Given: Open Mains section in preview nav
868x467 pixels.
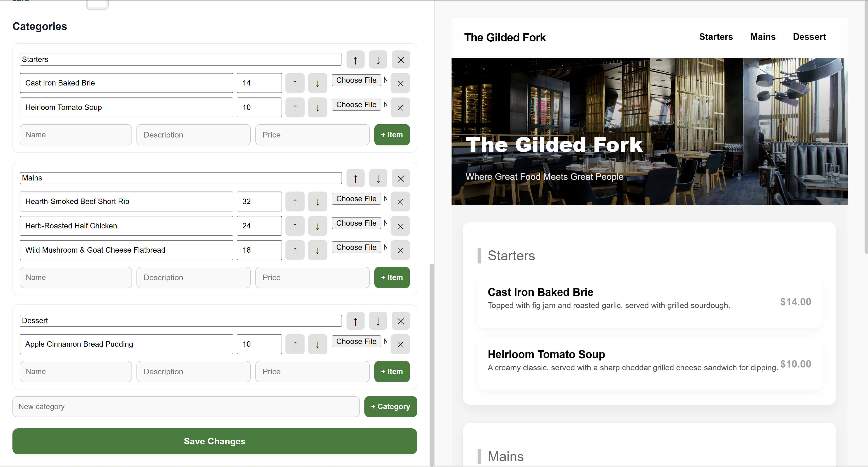Looking at the screenshot, I should tap(763, 37).
